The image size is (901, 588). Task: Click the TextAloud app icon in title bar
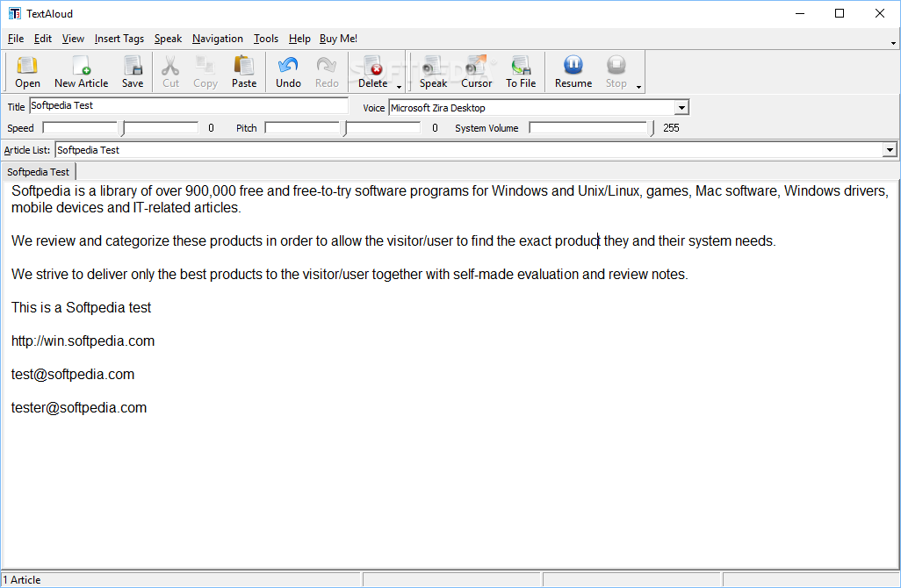14,13
